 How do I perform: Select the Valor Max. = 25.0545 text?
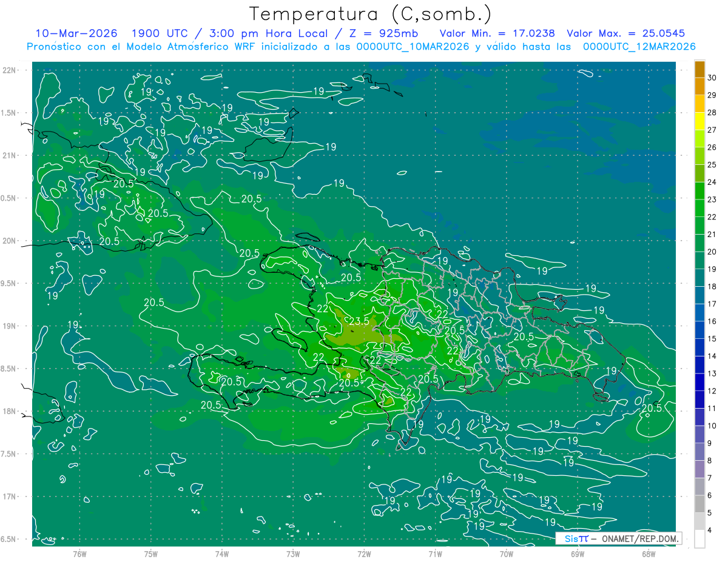click(x=625, y=33)
